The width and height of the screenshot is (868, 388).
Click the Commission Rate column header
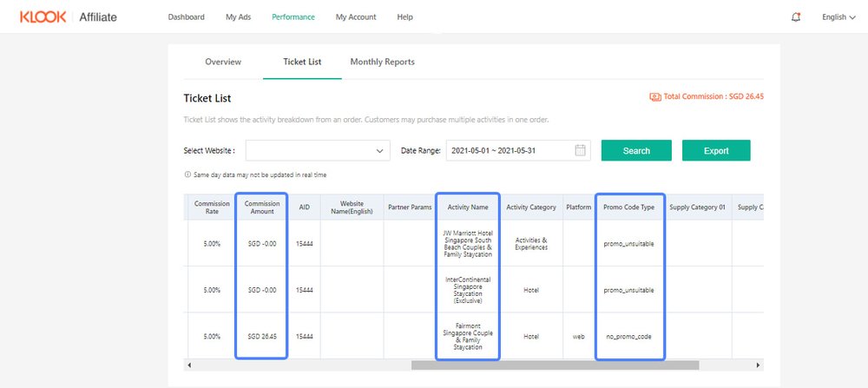point(212,207)
